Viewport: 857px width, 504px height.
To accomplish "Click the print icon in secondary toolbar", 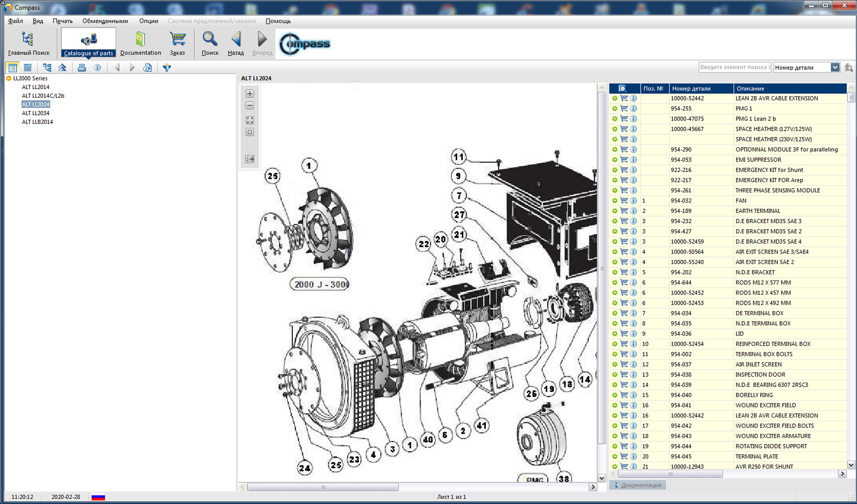I will (x=82, y=68).
